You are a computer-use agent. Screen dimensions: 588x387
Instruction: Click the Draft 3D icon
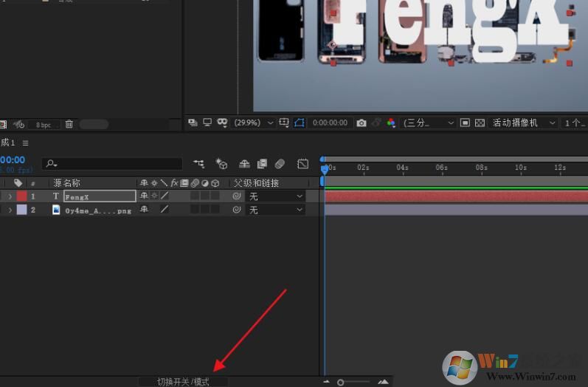221,164
